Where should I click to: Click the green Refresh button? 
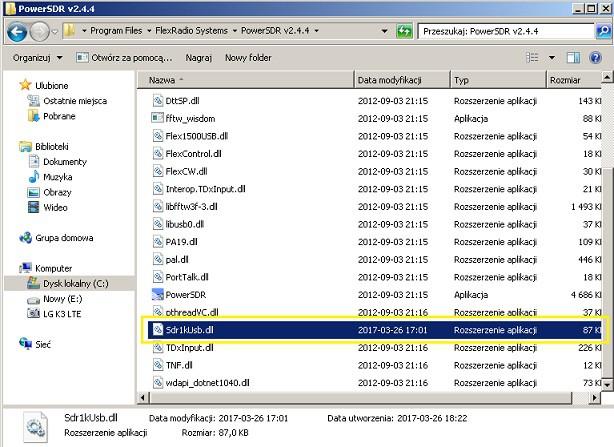(404, 31)
